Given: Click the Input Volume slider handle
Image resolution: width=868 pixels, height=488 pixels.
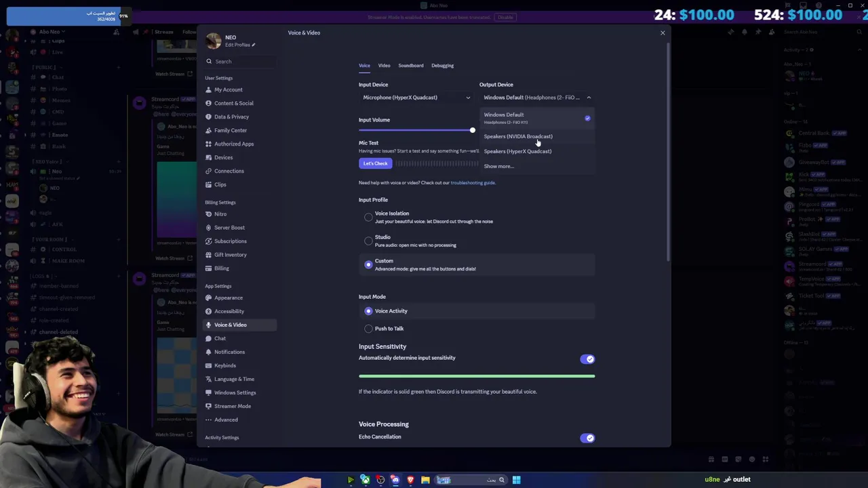Looking at the screenshot, I should (x=473, y=130).
